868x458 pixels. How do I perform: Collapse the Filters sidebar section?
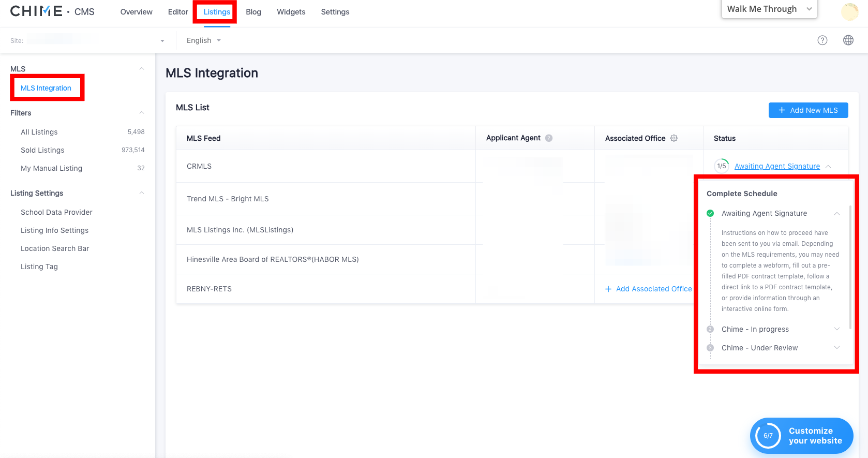[x=142, y=113]
